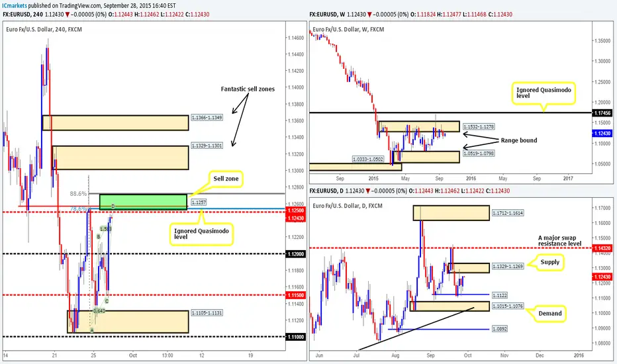Select the blue '1.12430' weekly price label

[x=602, y=134]
